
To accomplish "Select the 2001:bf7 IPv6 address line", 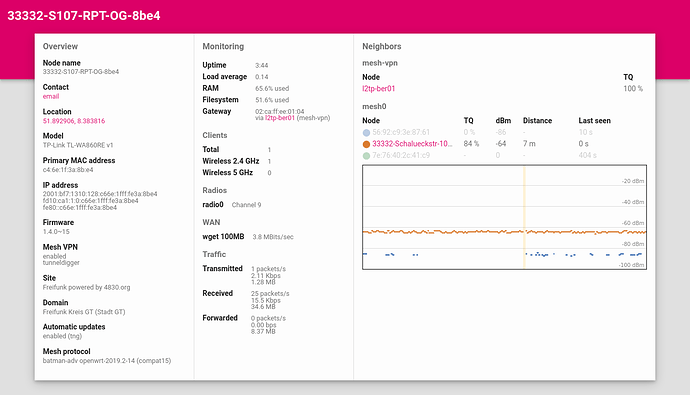I will pyautogui.click(x=100, y=194).
